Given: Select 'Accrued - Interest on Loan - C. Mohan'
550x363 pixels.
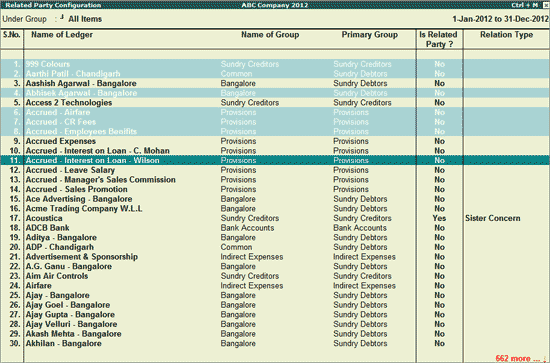Looking at the screenshot, I should click(98, 151).
